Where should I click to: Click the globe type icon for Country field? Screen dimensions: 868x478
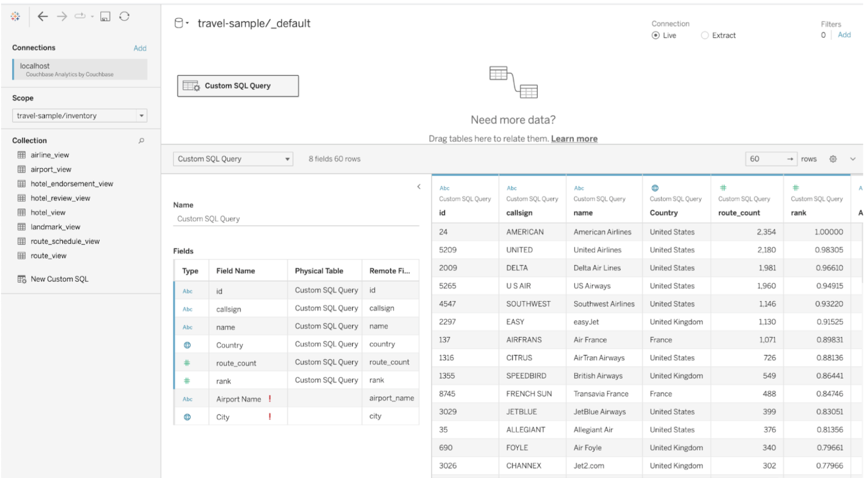click(187, 345)
